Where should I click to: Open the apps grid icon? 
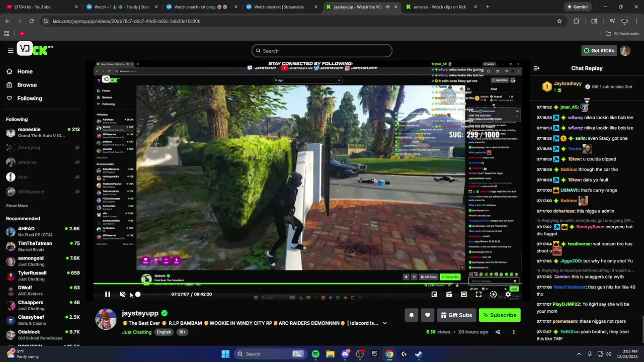[7, 34]
